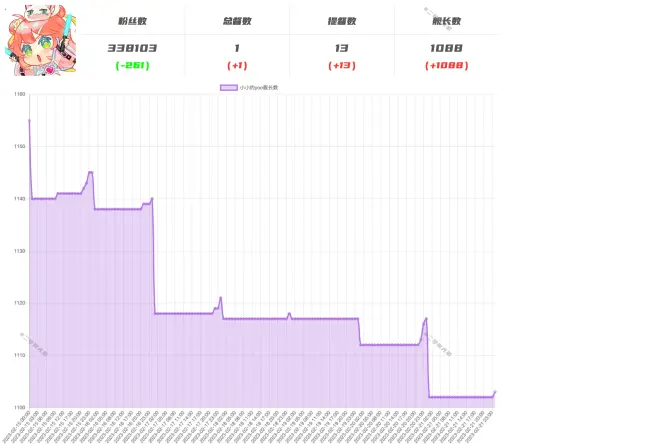
Task: Select the 粉丝数 column header
Action: [132, 21]
